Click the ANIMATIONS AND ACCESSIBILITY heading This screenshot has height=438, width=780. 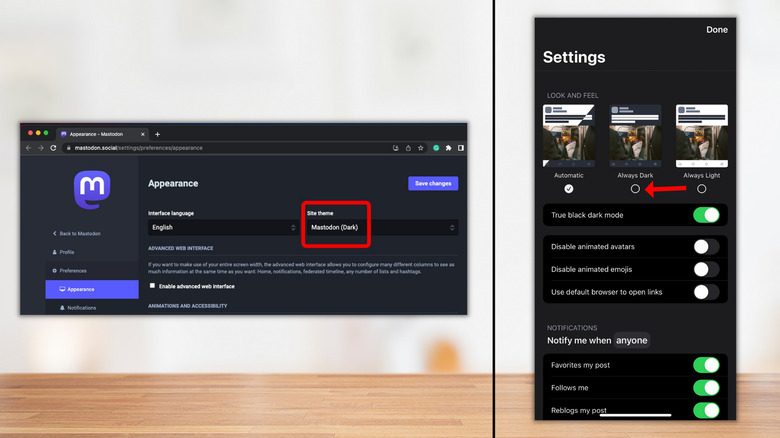point(188,306)
